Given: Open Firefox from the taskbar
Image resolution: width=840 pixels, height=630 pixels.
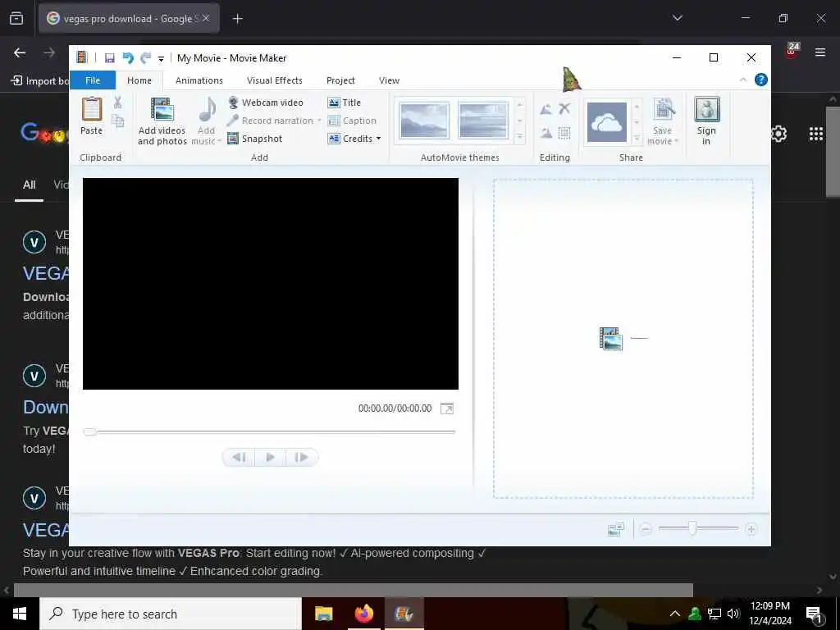Looking at the screenshot, I should pyautogui.click(x=363, y=614).
